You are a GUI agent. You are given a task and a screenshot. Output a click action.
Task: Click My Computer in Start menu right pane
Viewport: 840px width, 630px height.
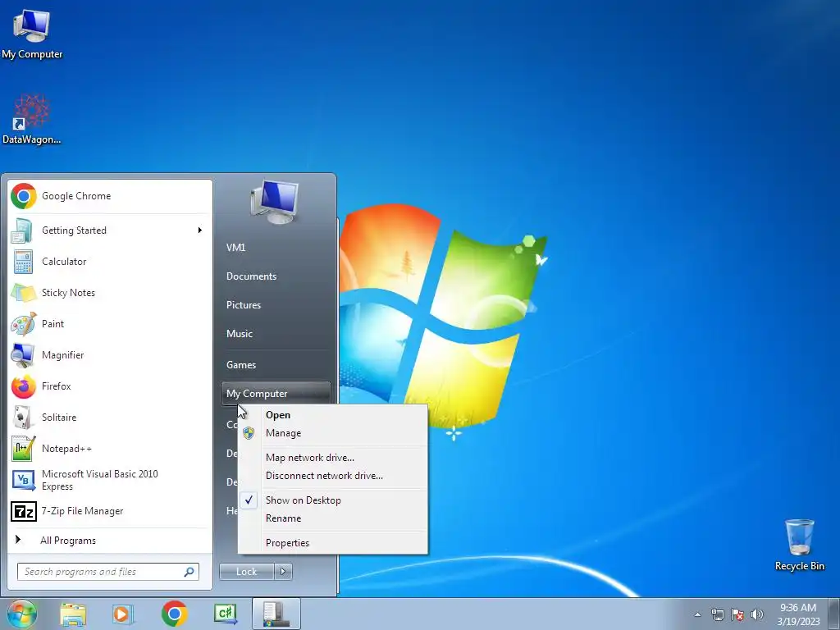click(276, 394)
